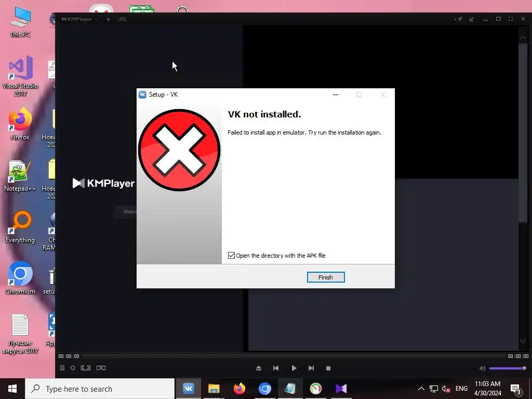
Task: Open the notification center
Action: (516, 389)
